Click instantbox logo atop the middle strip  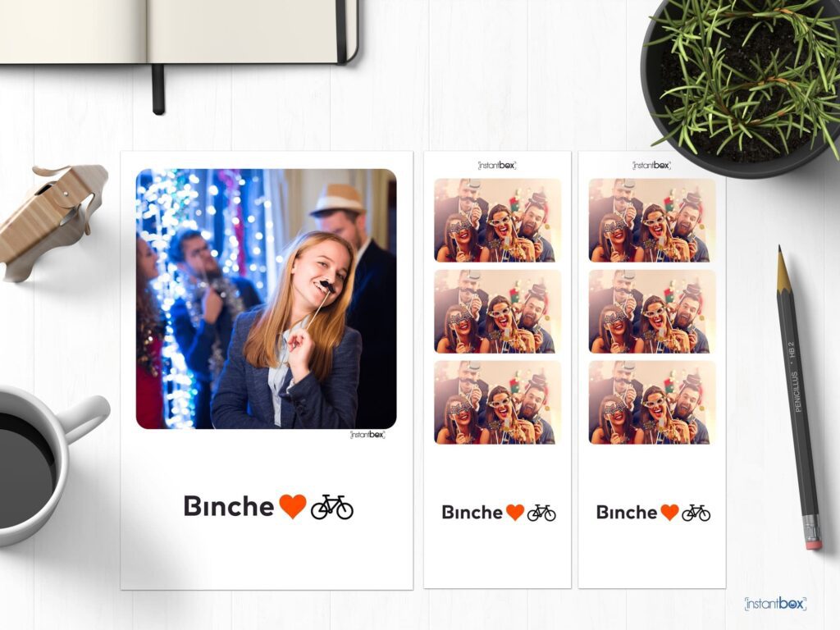click(x=496, y=166)
